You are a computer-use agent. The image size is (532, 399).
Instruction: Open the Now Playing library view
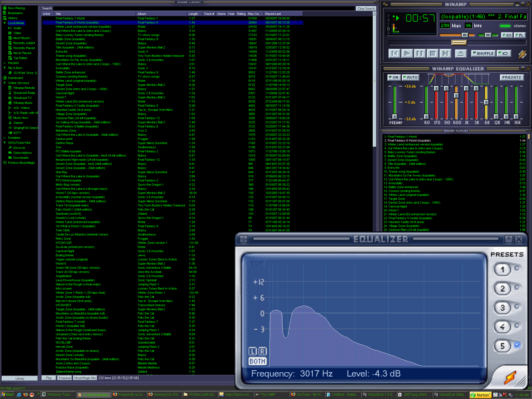tap(16, 8)
